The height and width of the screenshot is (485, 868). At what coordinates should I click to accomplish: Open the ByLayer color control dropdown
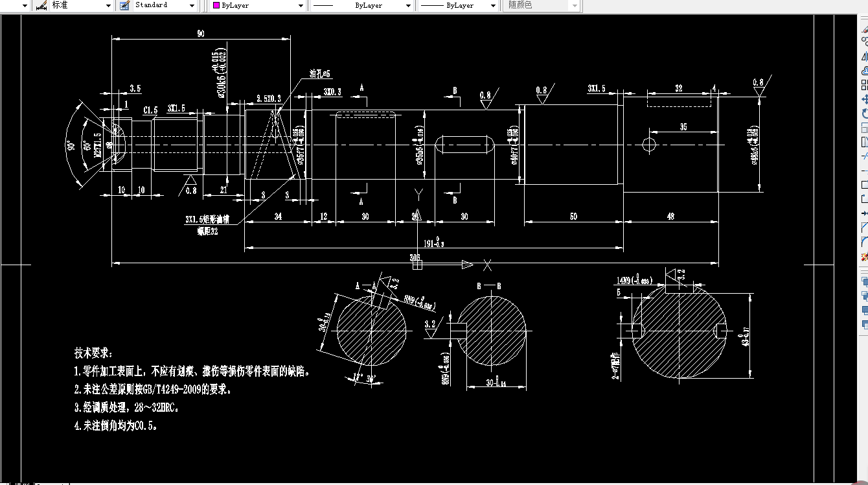(258, 5)
